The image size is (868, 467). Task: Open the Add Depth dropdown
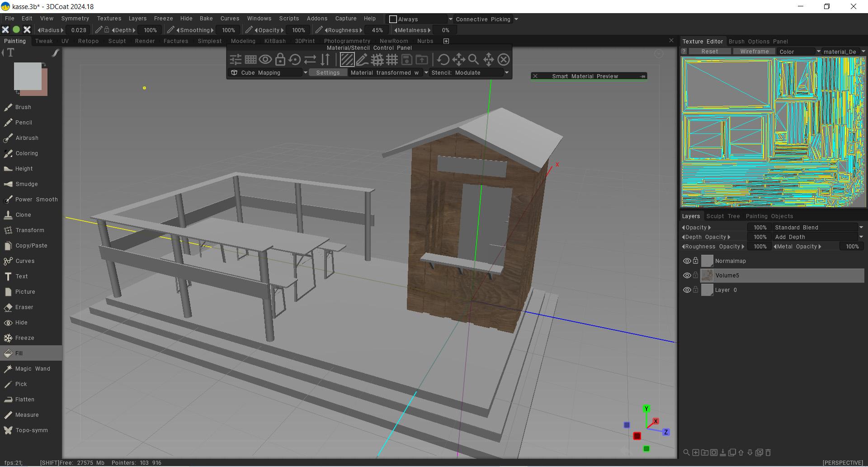point(818,237)
